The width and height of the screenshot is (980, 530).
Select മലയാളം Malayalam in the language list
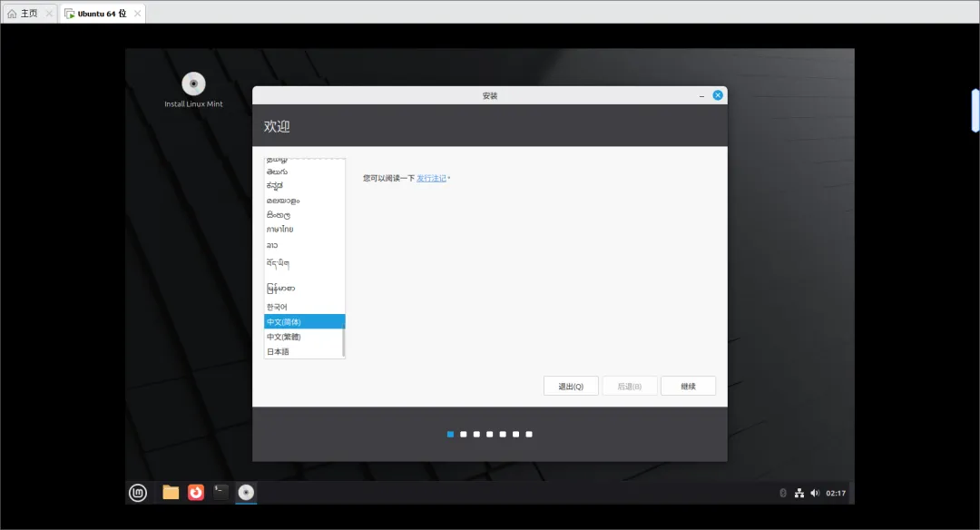[304, 201]
